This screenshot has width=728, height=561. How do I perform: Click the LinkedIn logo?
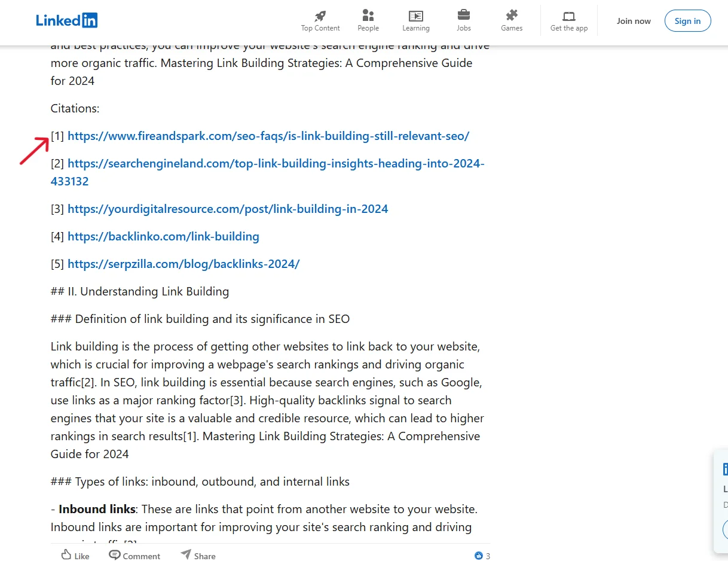66,20
